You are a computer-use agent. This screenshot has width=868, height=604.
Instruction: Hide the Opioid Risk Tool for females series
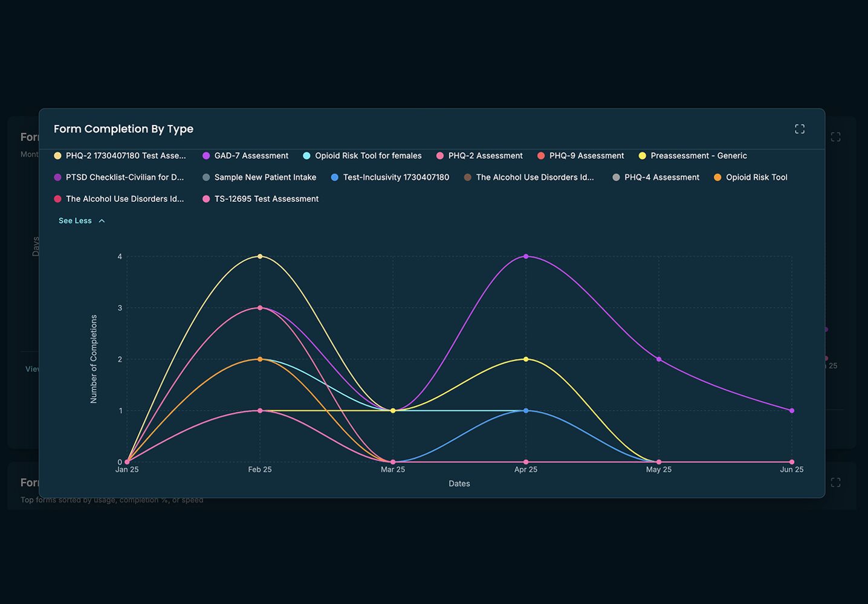[x=368, y=156]
